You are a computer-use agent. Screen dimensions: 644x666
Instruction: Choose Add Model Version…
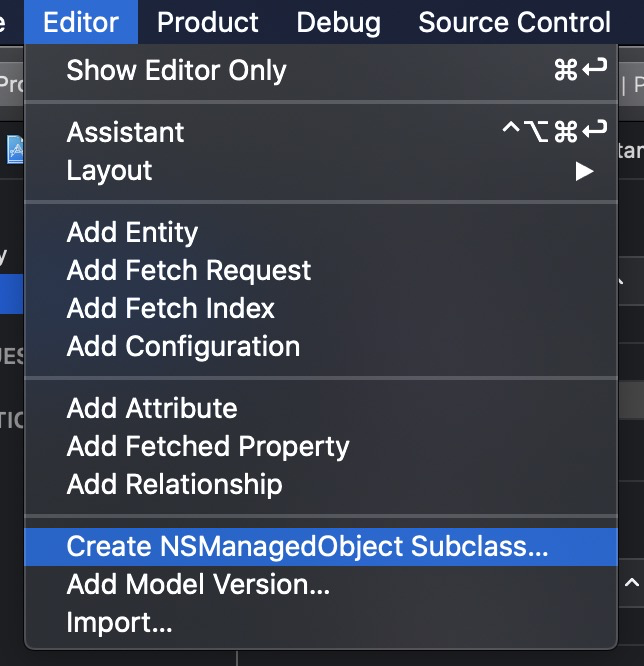[x=321, y=584]
